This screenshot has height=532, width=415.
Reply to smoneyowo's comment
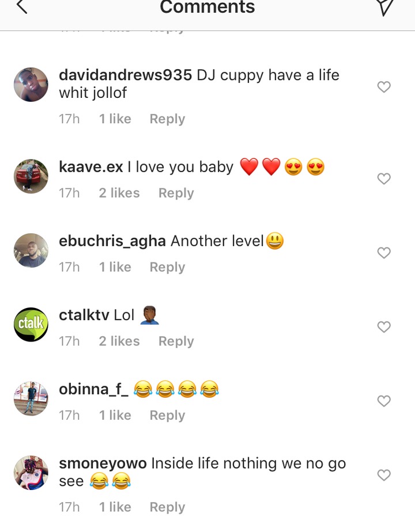[x=167, y=507]
